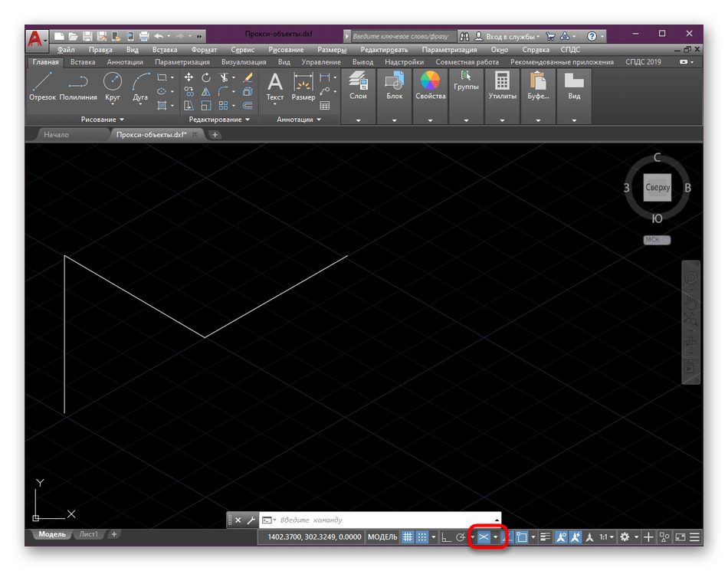Select the Trim scissors tool
Screen dimensions: 728x571
point(224,77)
